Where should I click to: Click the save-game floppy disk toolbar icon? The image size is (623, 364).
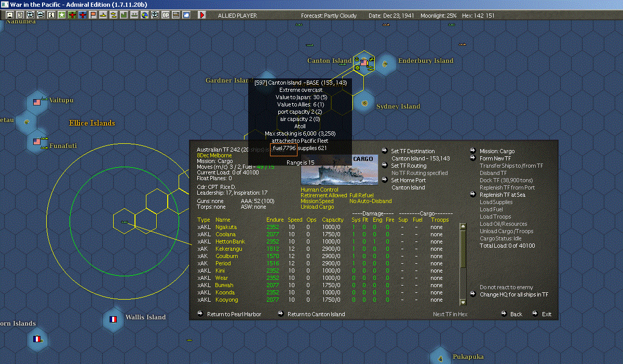click(x=10, y=15)
